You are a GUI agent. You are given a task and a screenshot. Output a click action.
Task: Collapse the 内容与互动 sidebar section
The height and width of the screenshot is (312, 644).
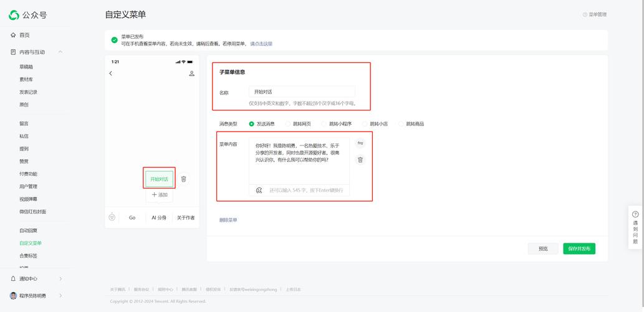coord(60,52)
